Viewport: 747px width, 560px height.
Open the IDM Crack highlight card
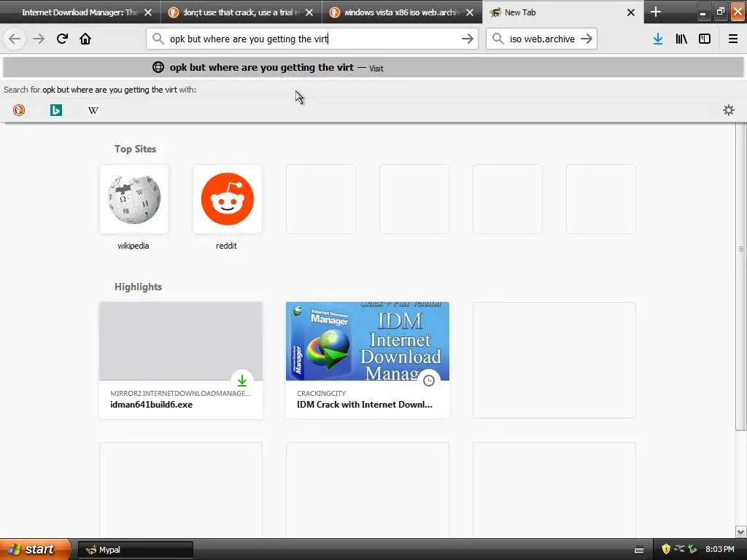pos(368,360)
